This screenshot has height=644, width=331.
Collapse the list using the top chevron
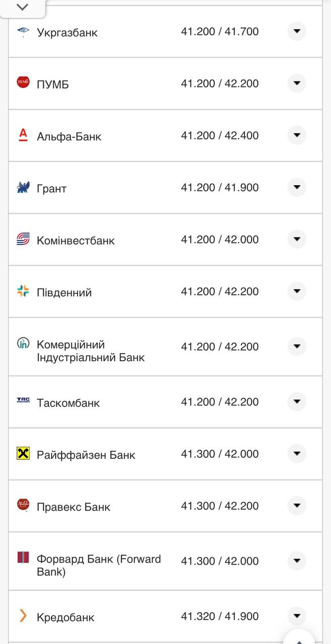click(21, 8)
